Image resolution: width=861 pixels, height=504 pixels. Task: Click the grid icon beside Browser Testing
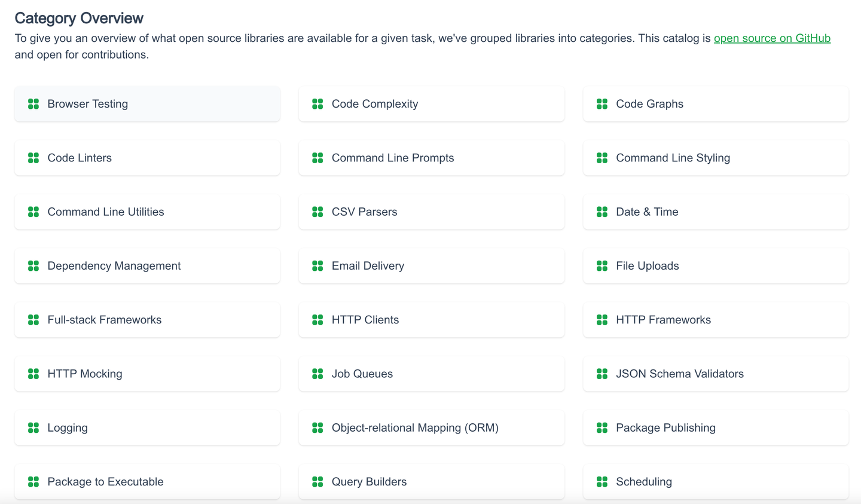coord(33,104)
